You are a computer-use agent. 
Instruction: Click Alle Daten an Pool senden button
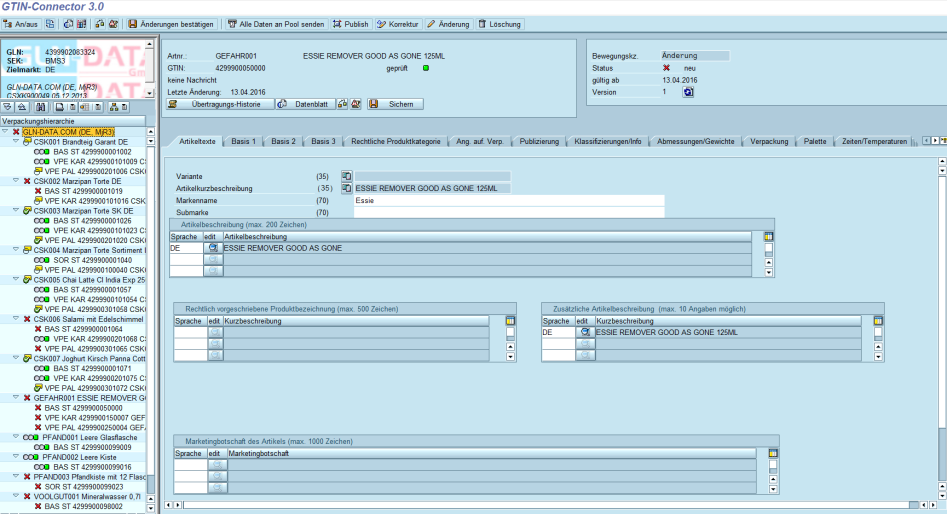(277, 24)
